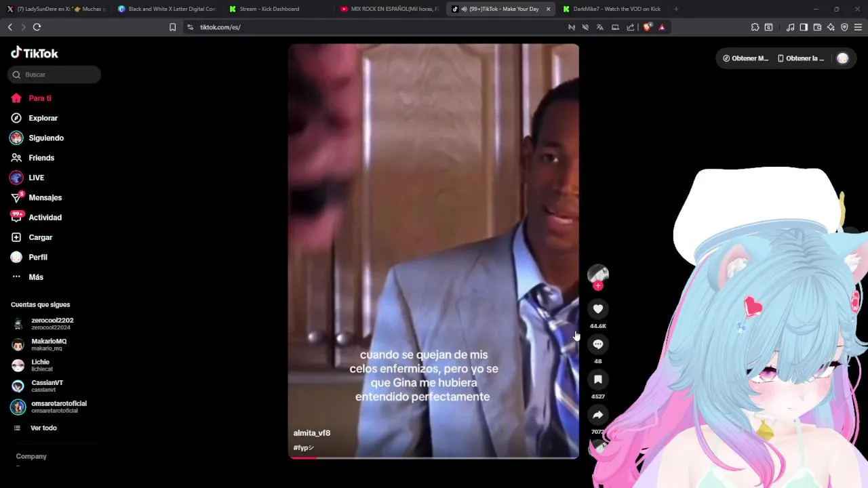Go back in the browser

[x=9, y=27]
